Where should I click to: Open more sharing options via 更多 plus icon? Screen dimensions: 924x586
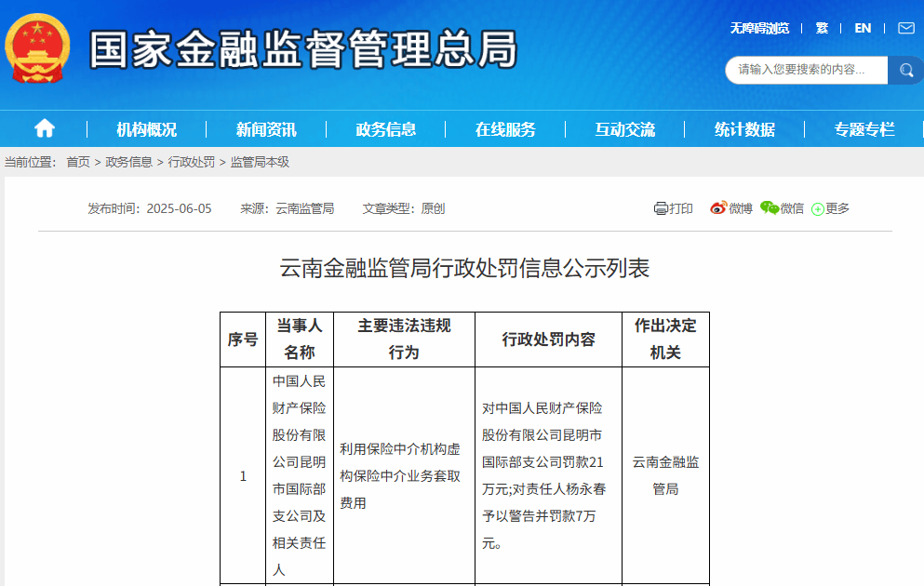click(817, 207)
